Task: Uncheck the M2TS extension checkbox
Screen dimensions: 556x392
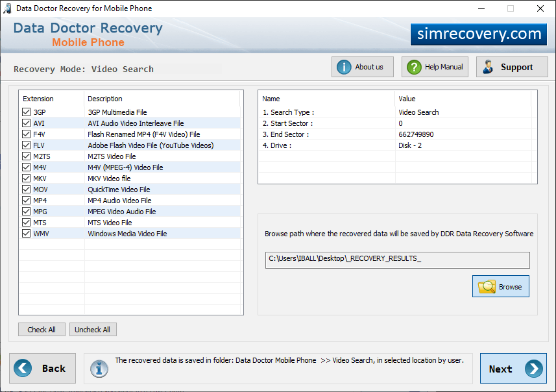Action: [x=26, y=156]
